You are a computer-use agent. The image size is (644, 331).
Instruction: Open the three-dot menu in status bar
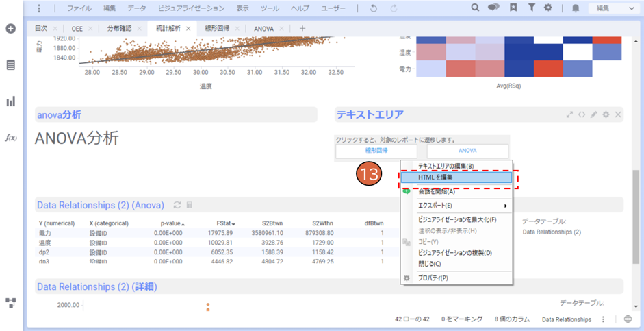click(x=604, y=319)
